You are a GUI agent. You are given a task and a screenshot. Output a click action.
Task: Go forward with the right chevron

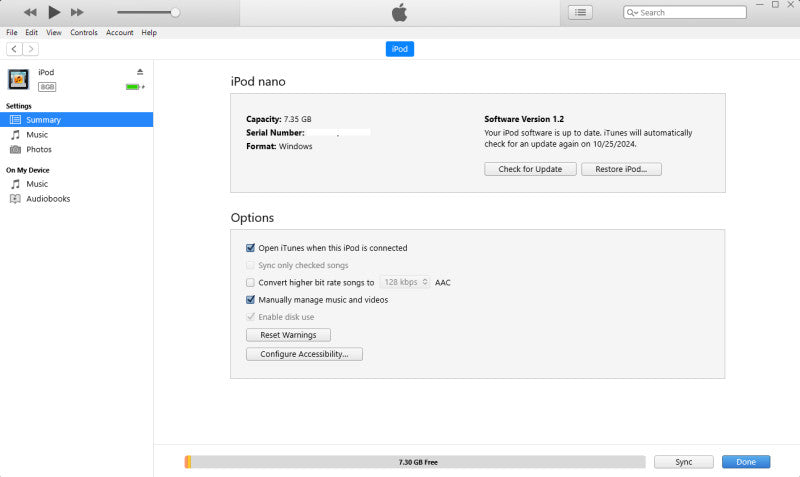click(31, 49)
